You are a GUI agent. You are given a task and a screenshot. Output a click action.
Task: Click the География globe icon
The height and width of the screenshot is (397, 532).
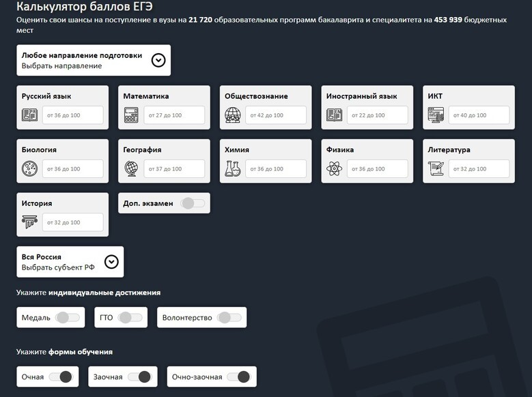point(131,168)
